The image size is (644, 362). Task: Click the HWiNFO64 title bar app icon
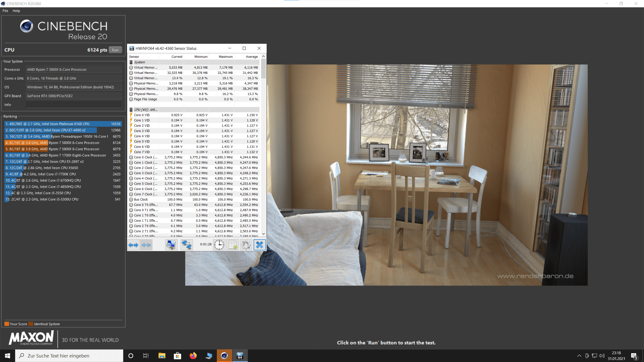[132, 48]
